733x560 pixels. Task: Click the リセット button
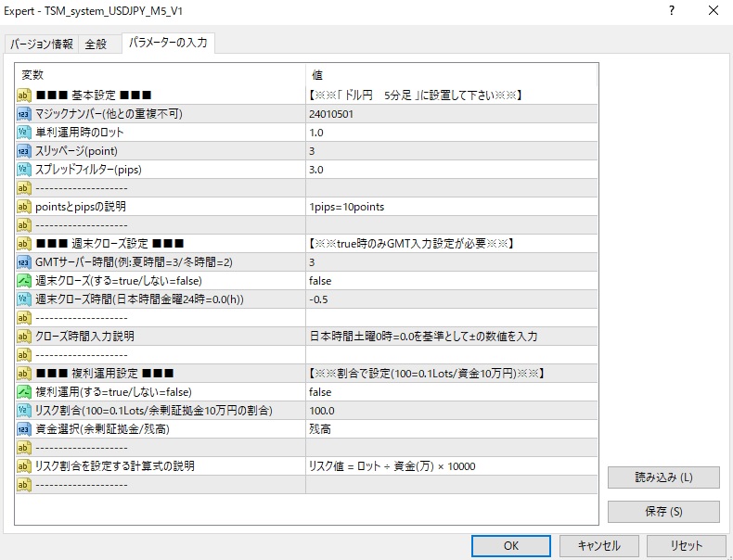coord(687,546)
